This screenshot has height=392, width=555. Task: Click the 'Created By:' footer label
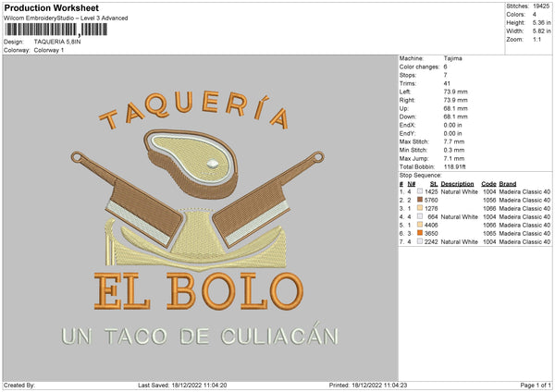pos(19,386)
